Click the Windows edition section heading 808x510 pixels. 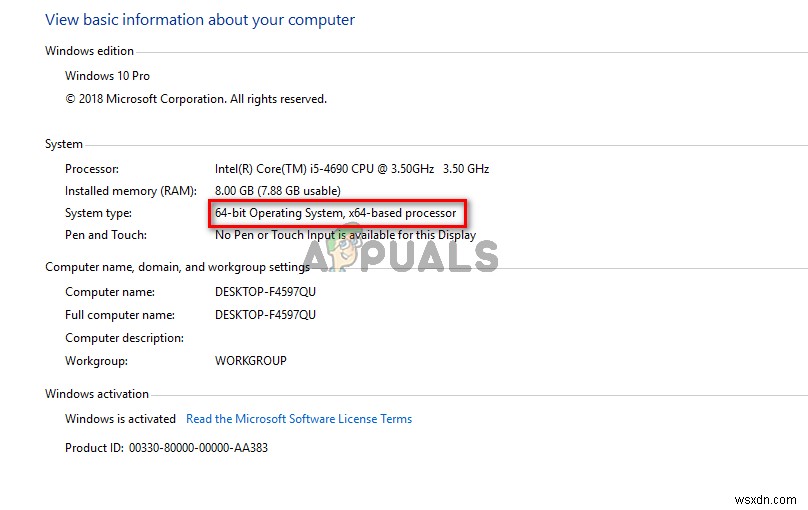coord(90,51)
